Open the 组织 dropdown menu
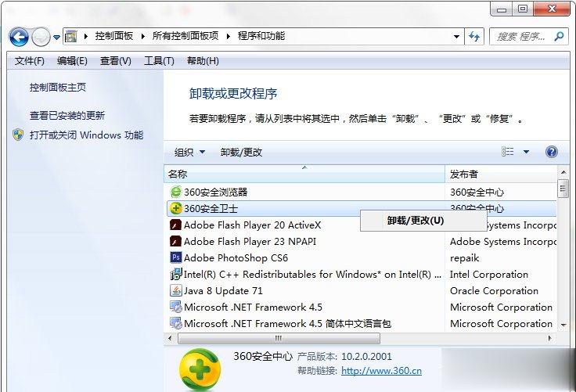 click(x=189, y=152)
